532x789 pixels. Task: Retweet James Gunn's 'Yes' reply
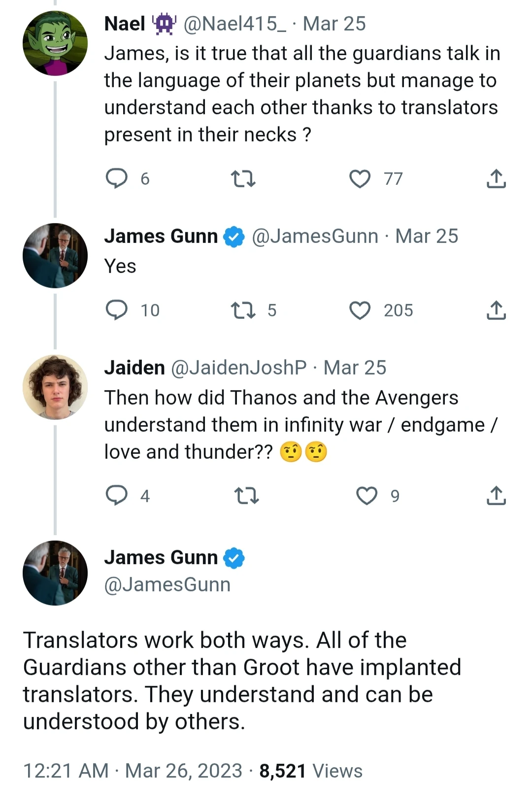[x=243, y=310]
